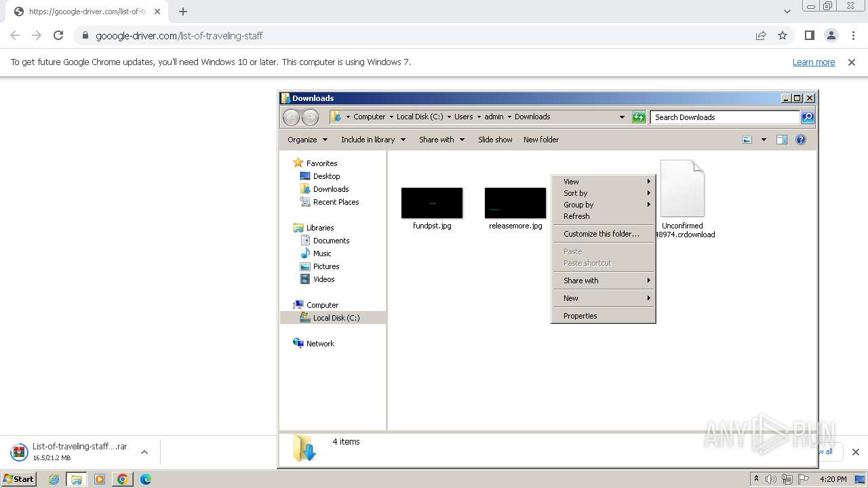
Task: Click the Search Downloads field
Action: [724, 117]
